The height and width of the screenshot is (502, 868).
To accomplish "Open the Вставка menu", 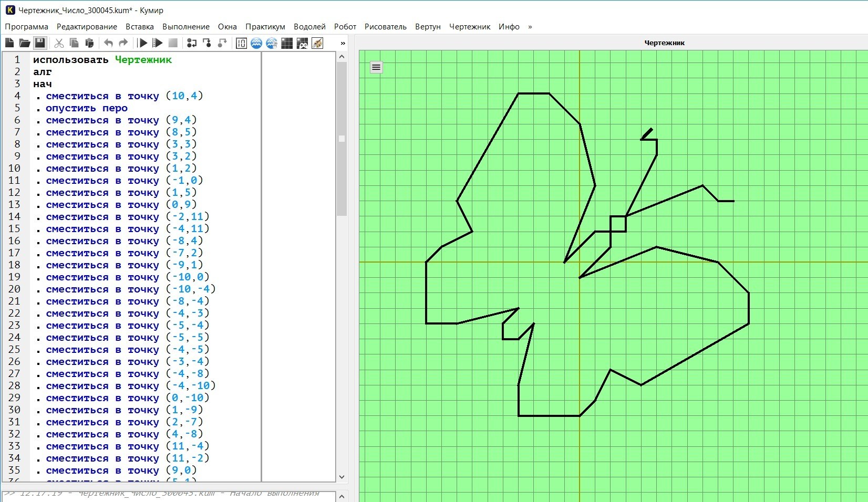I will 140,27.
